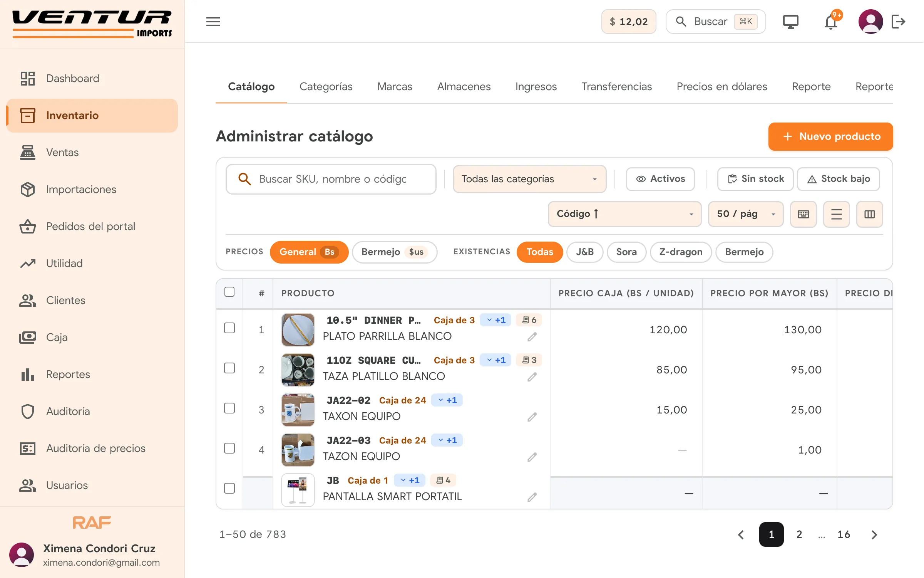The height and width of the screenshot is (578, 924).
Task: Toggle the Activos visibility filter
Action: click(660, 179)
